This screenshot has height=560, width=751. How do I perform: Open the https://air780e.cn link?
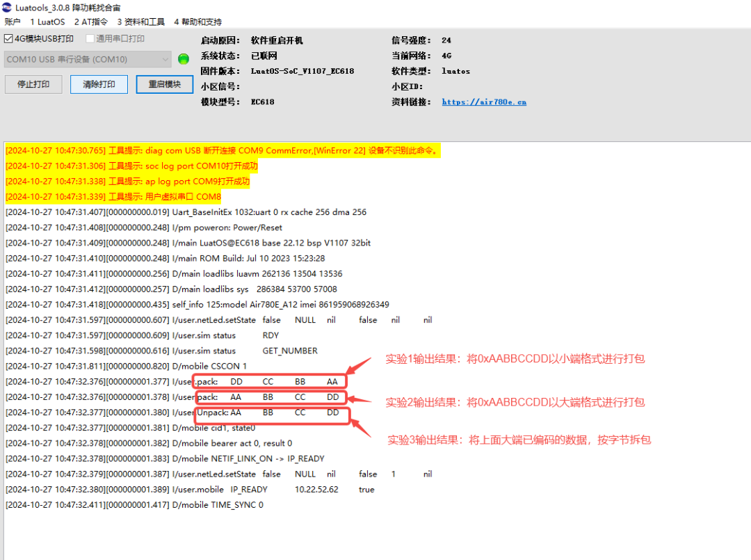[x=484, y=102]
